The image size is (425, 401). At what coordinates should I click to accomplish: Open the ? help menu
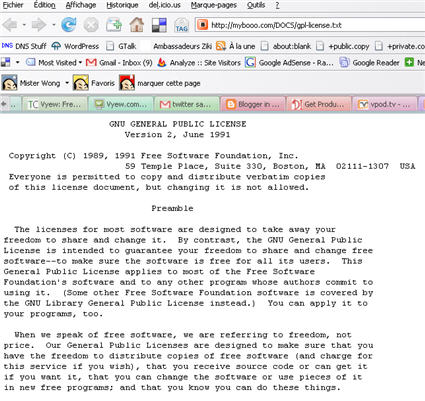coord(277,5)
